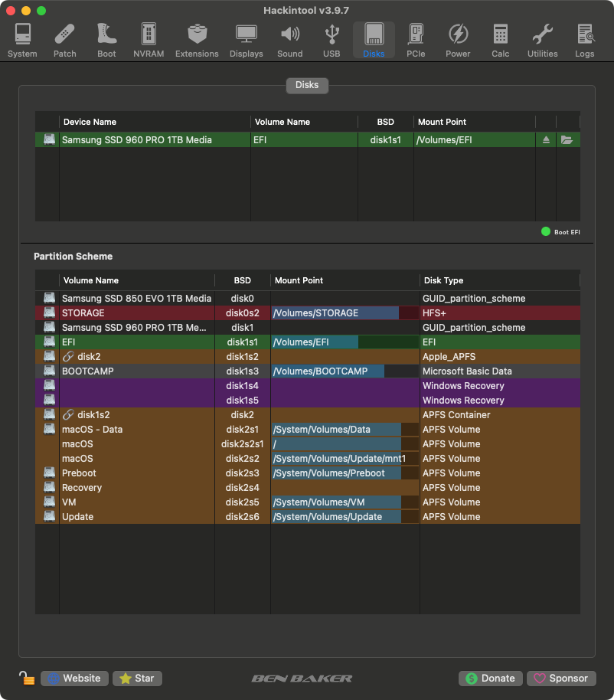Select the VM volume row

coord(308,502)
